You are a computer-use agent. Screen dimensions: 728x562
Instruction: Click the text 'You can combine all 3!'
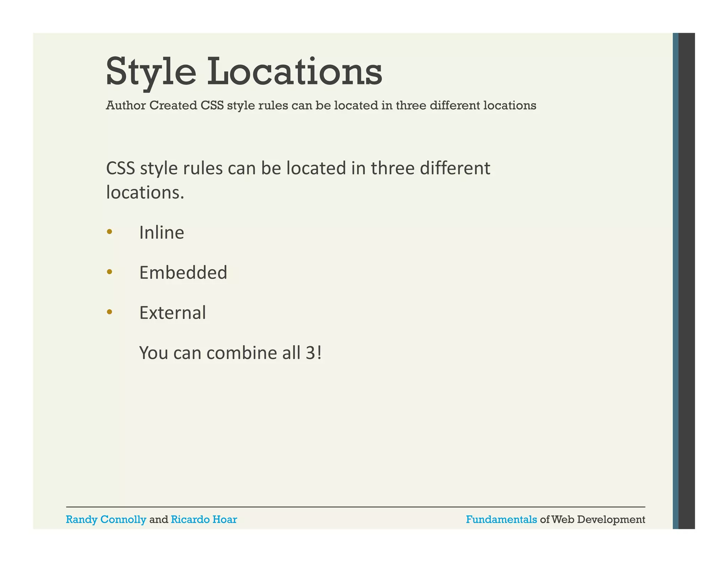click(x=230, y=353)
